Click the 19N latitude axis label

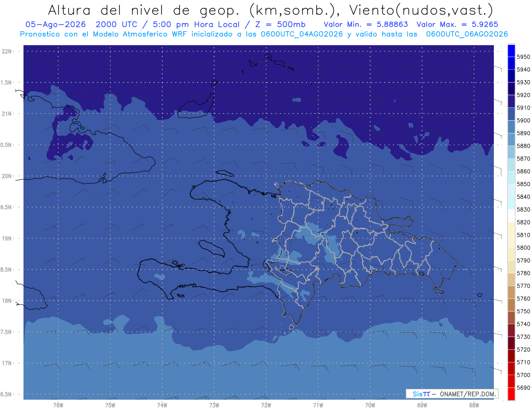[8, 239]
